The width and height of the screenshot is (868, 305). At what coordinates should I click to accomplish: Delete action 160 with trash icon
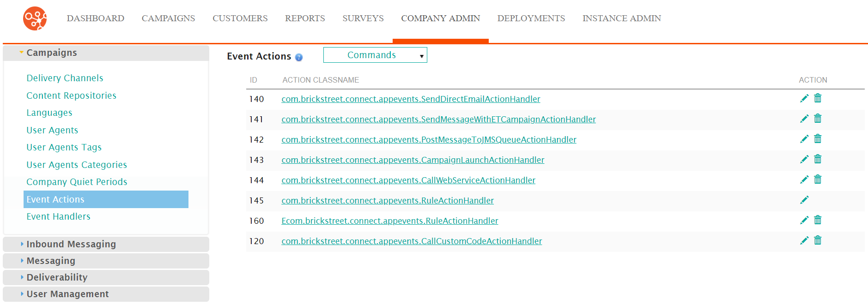(818, 220)
